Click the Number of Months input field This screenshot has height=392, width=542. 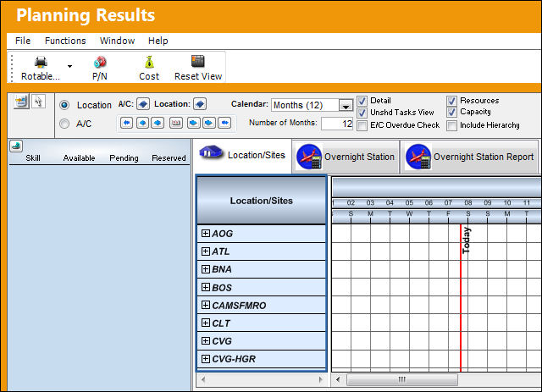[337, 124]
